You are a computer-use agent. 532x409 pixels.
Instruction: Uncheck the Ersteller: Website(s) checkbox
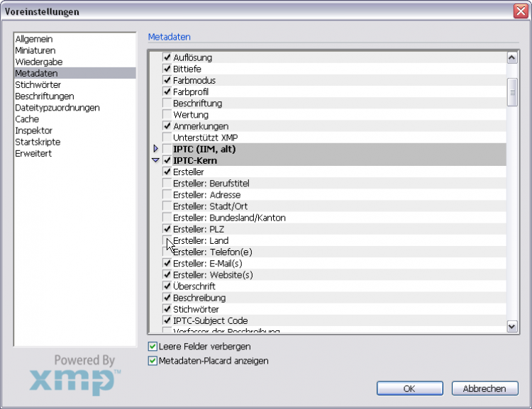(167, 275)
